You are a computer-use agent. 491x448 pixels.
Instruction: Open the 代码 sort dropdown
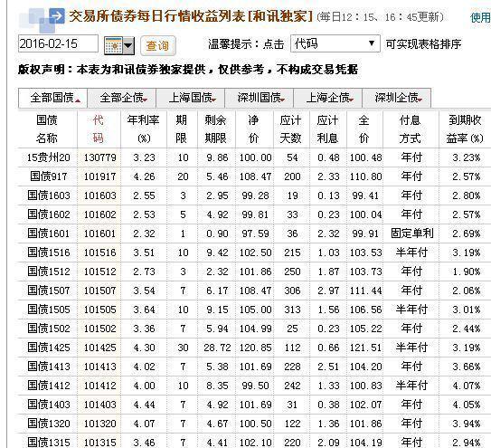335,43
